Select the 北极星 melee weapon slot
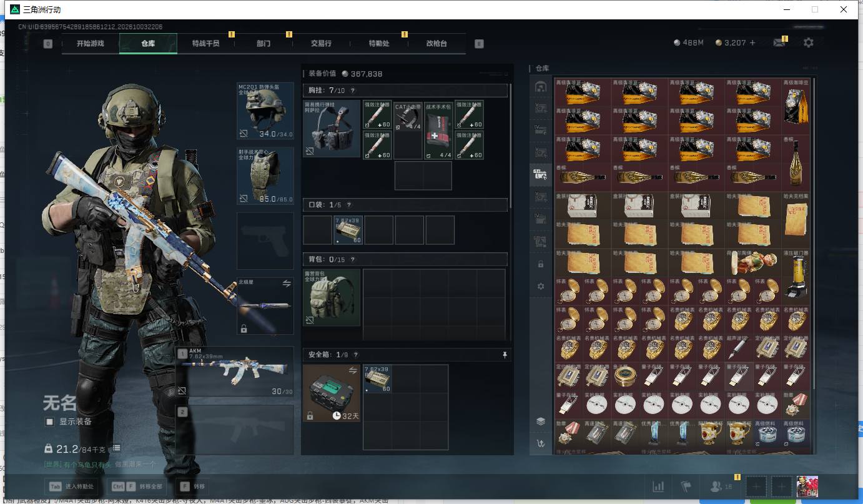 pos(265,306)
